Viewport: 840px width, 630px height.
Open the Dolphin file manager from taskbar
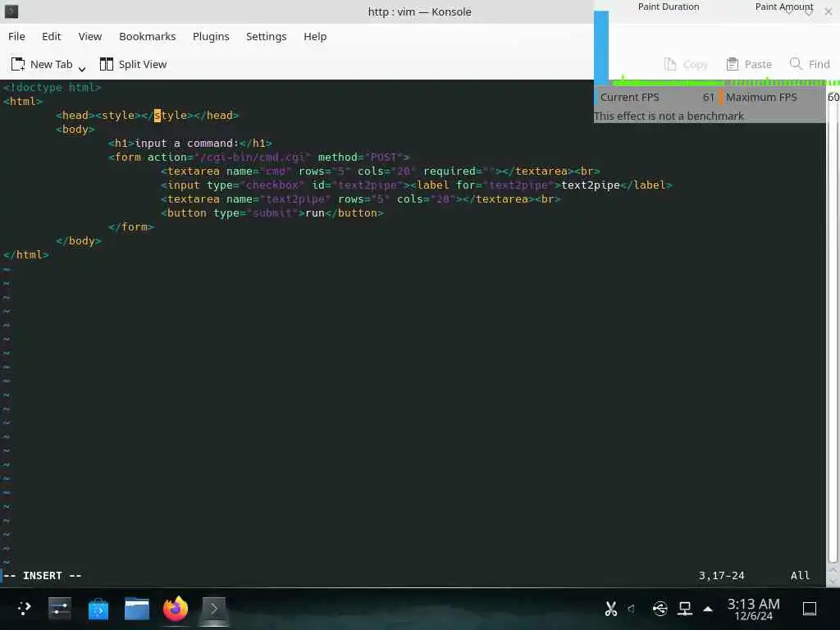(x=137, y=609)
